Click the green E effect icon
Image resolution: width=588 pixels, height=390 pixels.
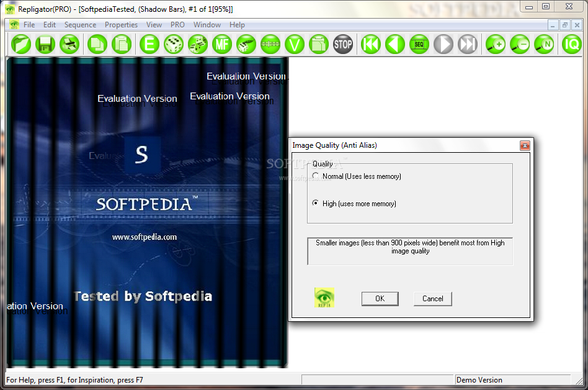coord(149,44)
